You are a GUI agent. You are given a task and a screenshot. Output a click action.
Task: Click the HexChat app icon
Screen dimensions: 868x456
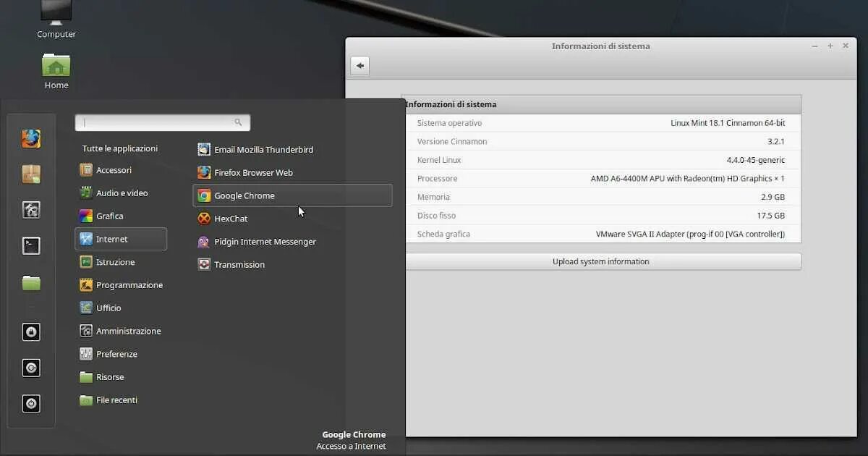click(204, 219)
